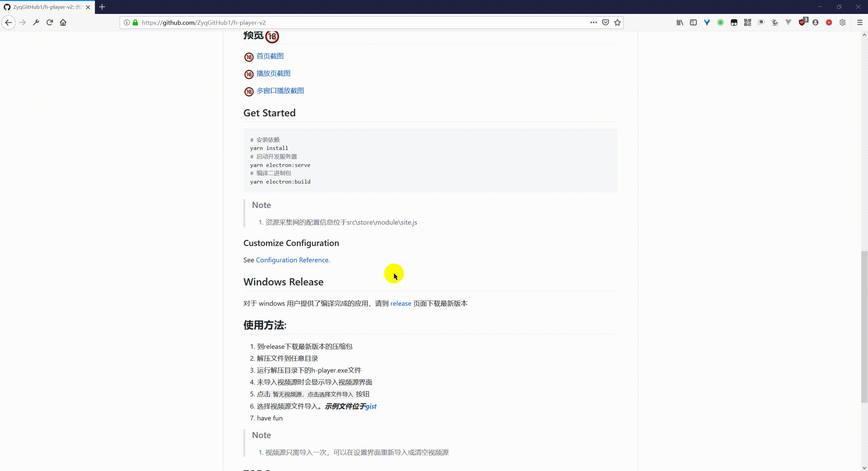Open the QR code extension
The width and height of the screenshot is (868, 471).
748,22
